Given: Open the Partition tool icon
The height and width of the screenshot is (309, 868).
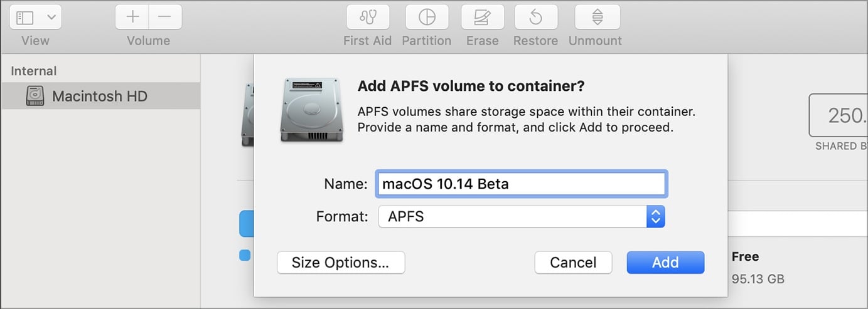Looking at the screenshot, I should 427,17.
